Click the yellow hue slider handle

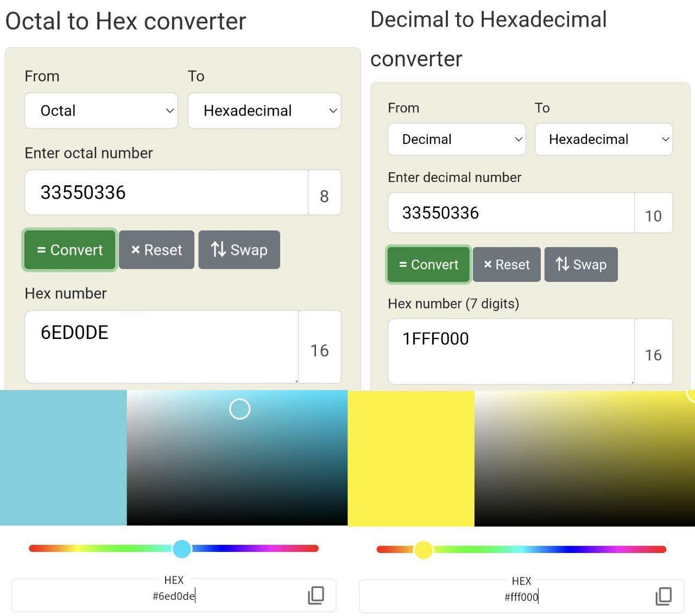[424, 550]
